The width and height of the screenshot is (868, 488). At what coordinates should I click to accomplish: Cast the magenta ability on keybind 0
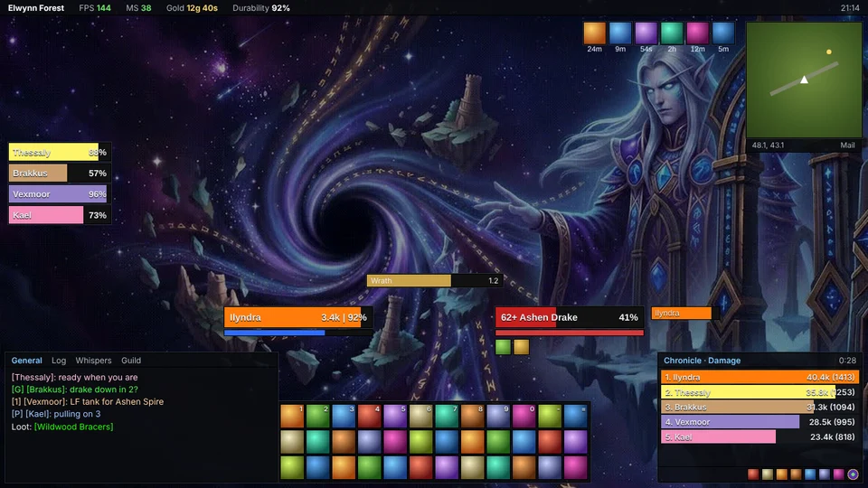[x=524, y=416]
